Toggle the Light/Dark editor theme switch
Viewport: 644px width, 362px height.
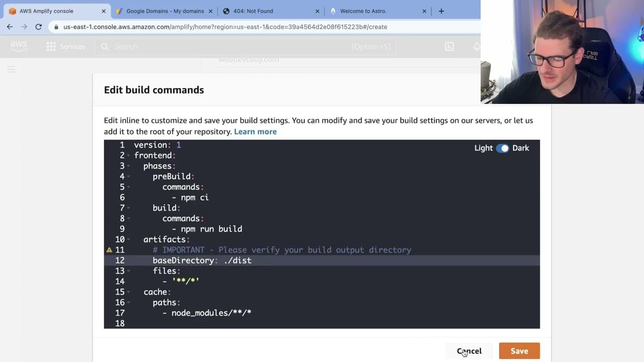(502, 148)
